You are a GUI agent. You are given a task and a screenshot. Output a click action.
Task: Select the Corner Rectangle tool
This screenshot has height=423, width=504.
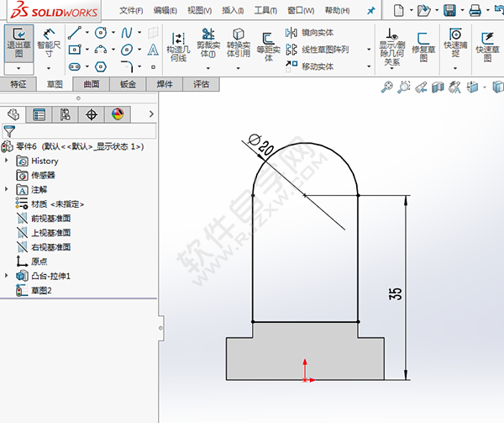pyautogui.click(x=75, y=50)
